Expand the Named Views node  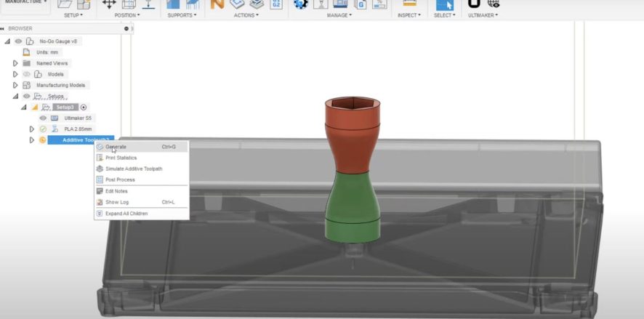pos(15,63)
